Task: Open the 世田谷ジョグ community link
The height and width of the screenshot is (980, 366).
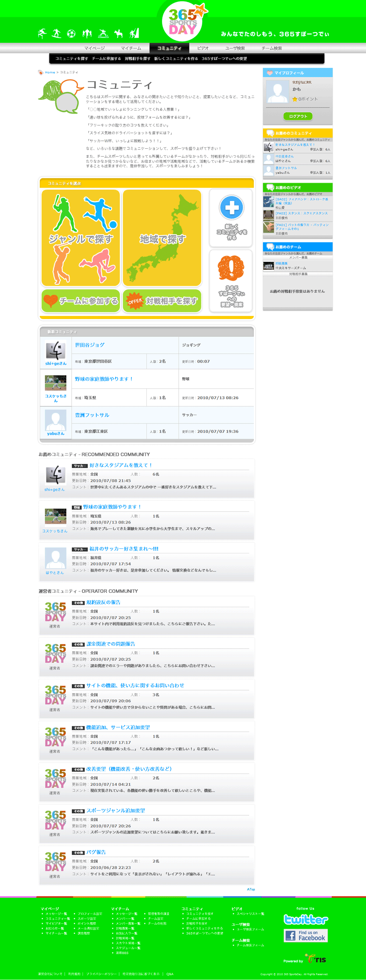Action: (x=90, y=345)
